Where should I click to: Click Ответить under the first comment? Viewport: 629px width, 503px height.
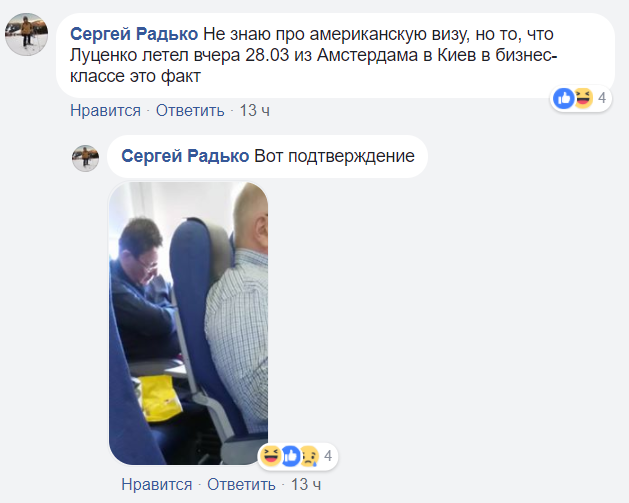tap(190, 110)
